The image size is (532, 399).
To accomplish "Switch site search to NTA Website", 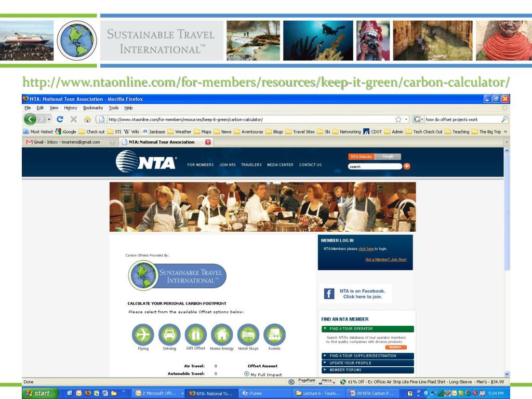I will tap(362, 156).
